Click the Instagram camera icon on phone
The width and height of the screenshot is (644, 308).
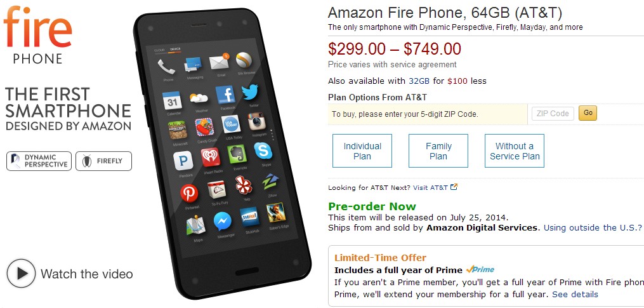point(257,121)
